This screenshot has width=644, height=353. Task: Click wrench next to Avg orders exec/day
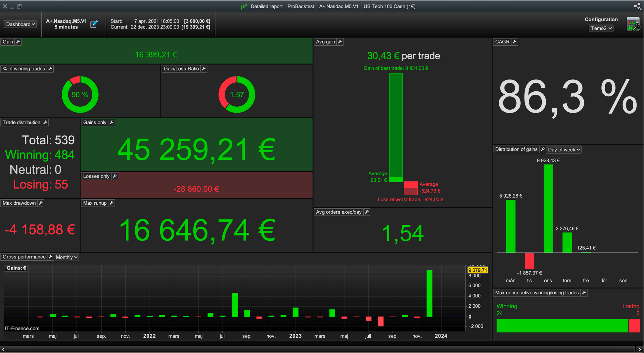click(x=367, y=212)
